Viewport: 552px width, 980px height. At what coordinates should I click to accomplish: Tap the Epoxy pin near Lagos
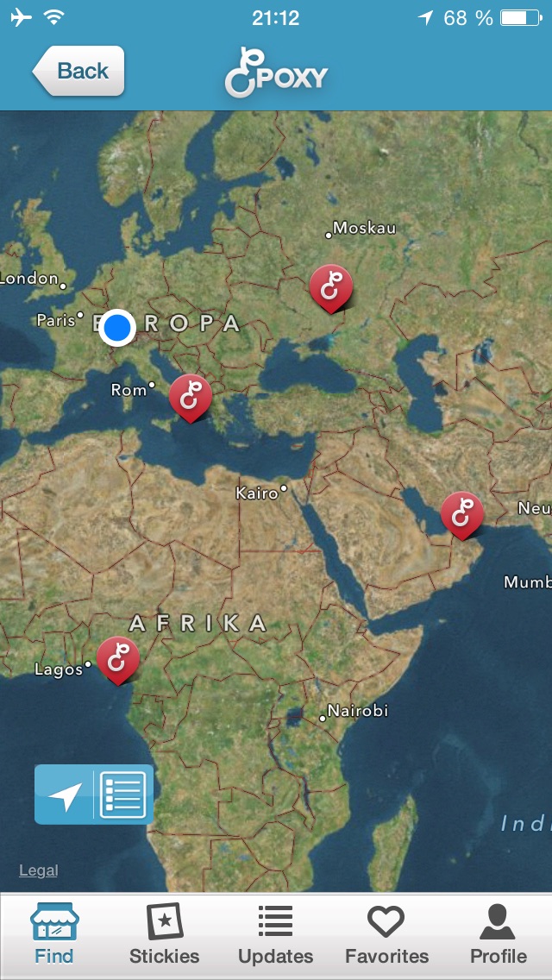[118, 660]
